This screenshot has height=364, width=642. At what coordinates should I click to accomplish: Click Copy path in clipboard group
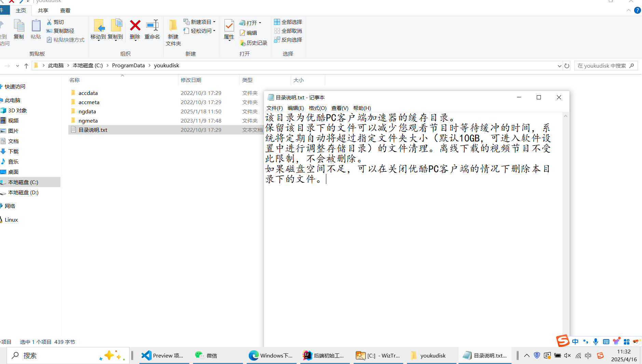pos(60,31)
